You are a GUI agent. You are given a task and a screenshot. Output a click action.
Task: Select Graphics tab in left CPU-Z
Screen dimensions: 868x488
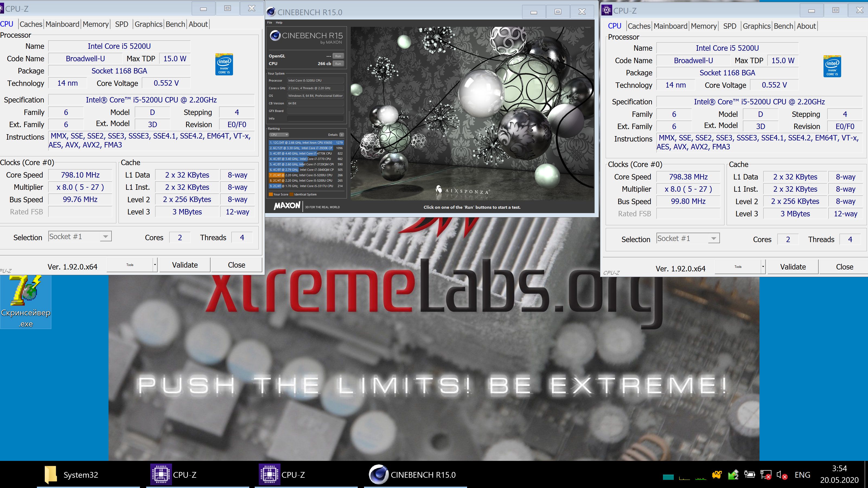(x=149, y=24)
